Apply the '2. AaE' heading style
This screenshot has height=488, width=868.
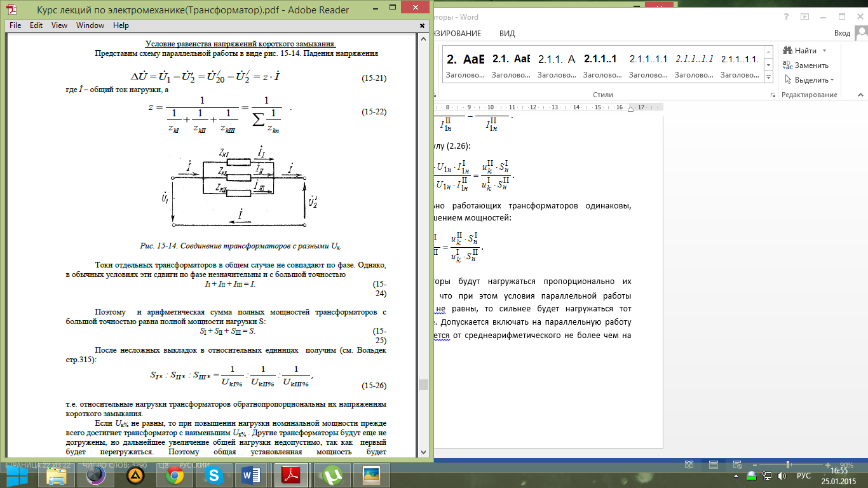(x=465, y=65)
